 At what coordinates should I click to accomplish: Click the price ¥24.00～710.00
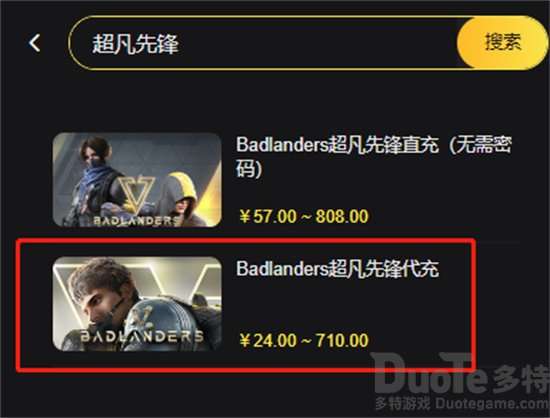304,340
